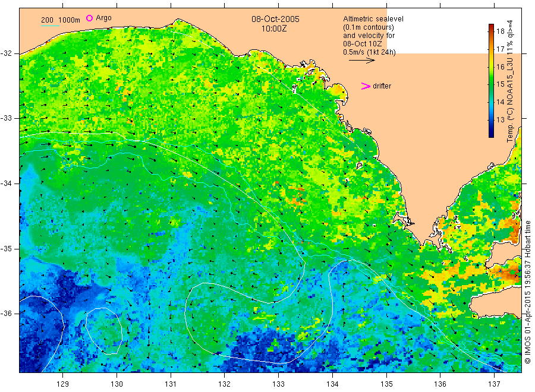Click the longitude axis label 135

click(x=386, y=384)
